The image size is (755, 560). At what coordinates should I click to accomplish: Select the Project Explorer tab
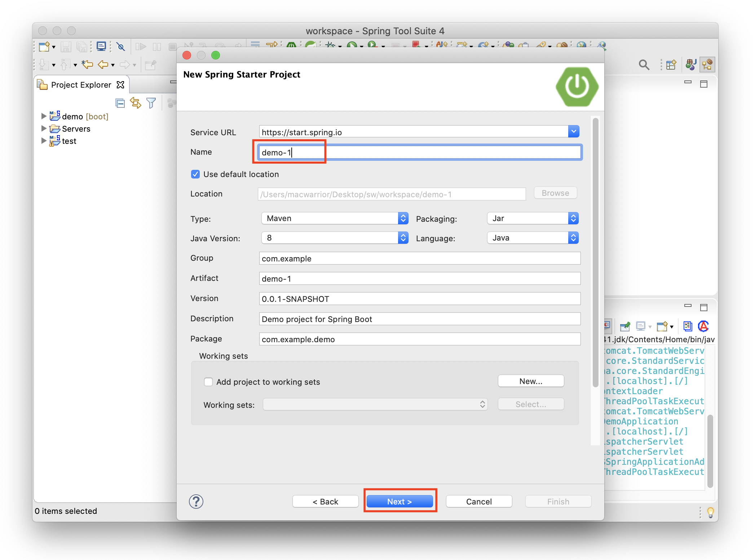click(81, 85)
